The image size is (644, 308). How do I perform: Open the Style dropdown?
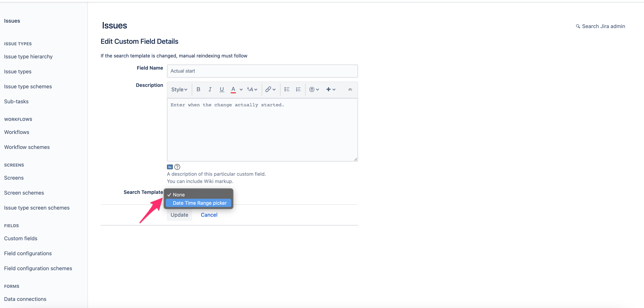click(x=179, y=89)
